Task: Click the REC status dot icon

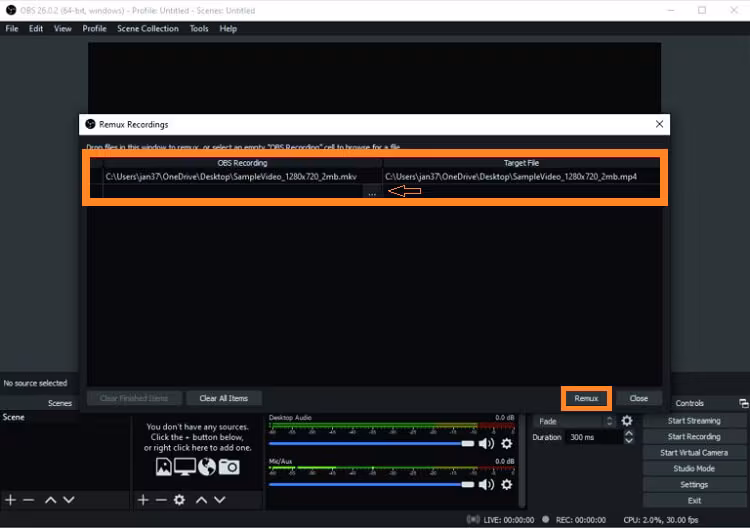Action: [x=545, y=519]
